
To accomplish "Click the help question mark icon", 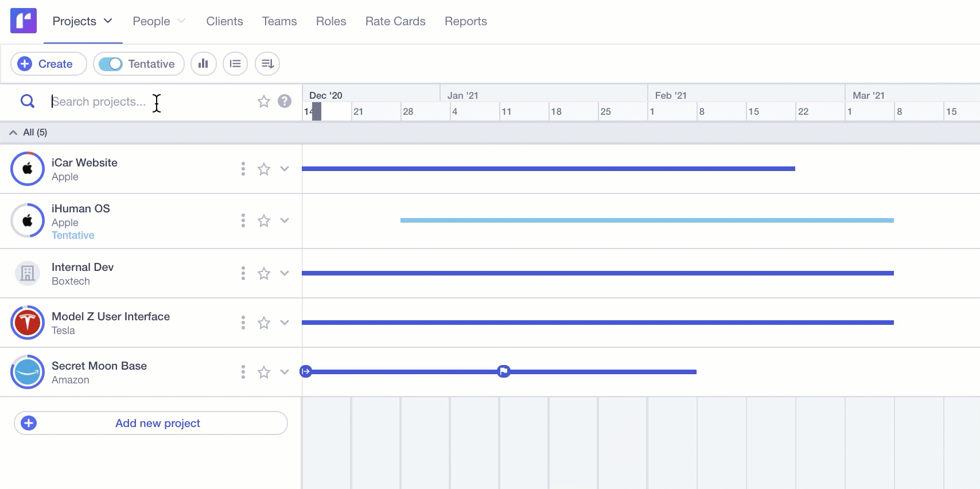I will point(285,102).
